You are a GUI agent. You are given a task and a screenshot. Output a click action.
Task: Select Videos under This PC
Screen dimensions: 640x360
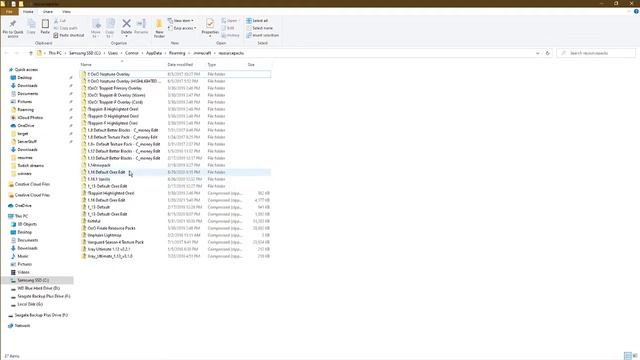click(x=23, y=272)
